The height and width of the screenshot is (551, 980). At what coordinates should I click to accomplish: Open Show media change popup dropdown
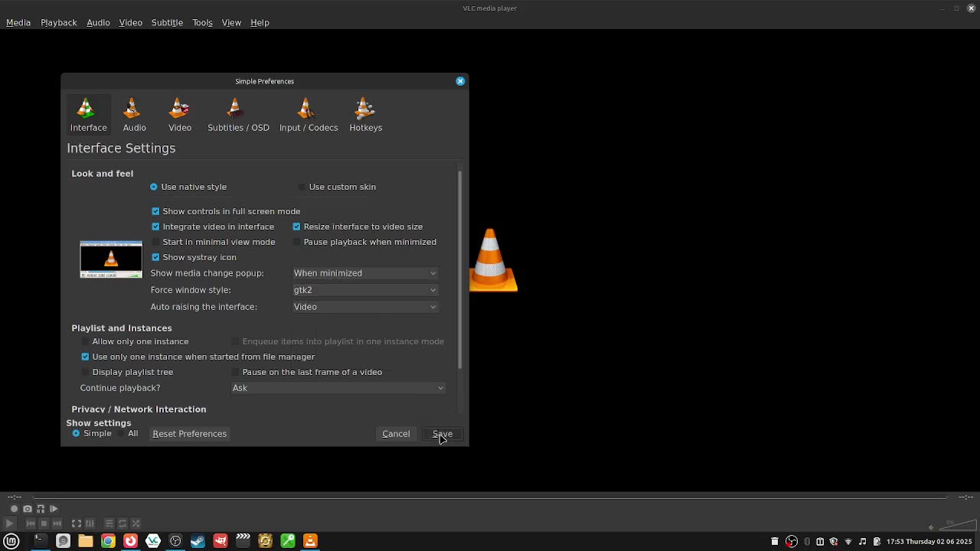(365, 273)
